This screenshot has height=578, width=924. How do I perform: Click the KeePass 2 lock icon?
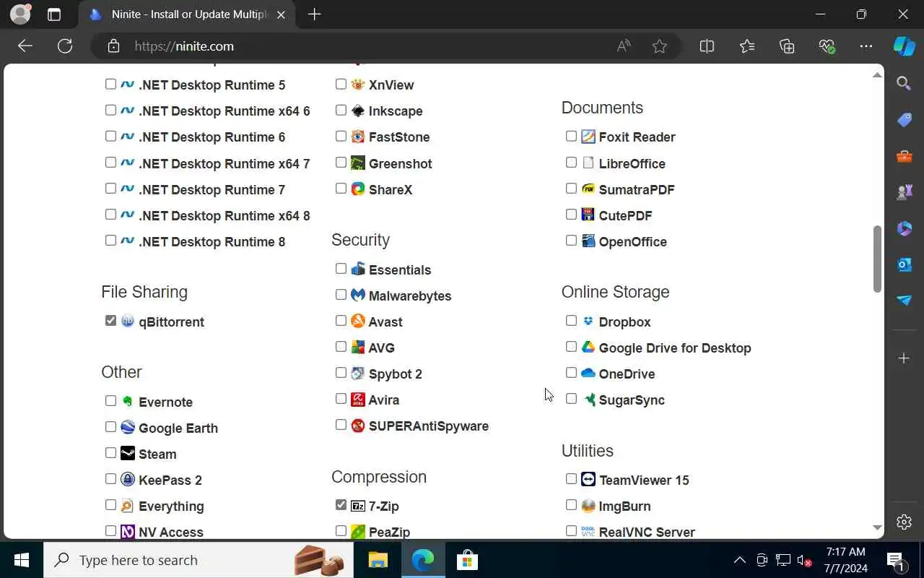(x=128, y=479)
